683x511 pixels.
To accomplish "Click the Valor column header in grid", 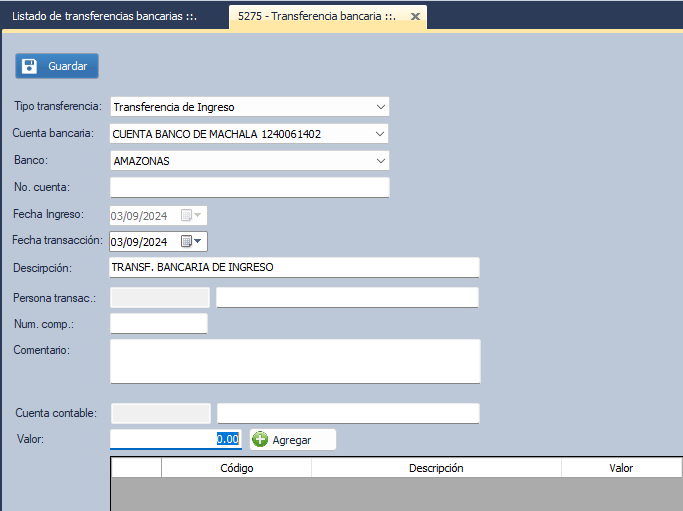I will (x=620, y=468).
